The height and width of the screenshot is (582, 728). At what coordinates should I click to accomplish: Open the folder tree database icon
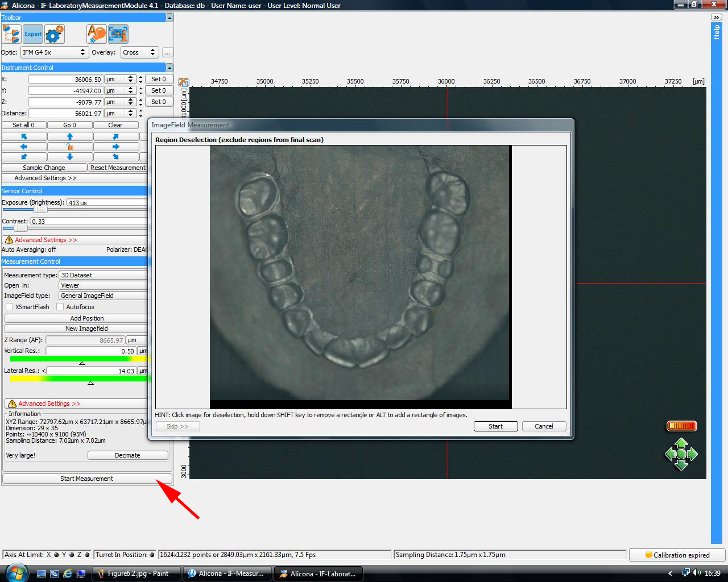tap(11, 34)
